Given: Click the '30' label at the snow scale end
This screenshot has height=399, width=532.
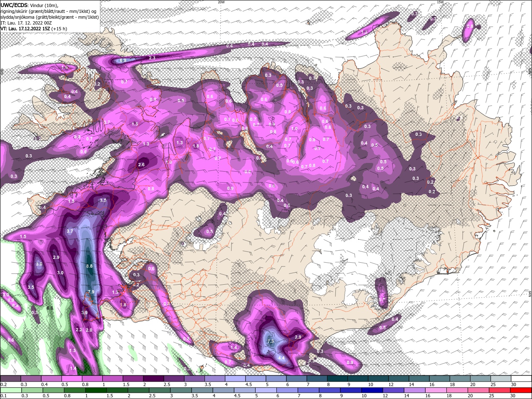Looking at the screenshot, I should (513, 384).
